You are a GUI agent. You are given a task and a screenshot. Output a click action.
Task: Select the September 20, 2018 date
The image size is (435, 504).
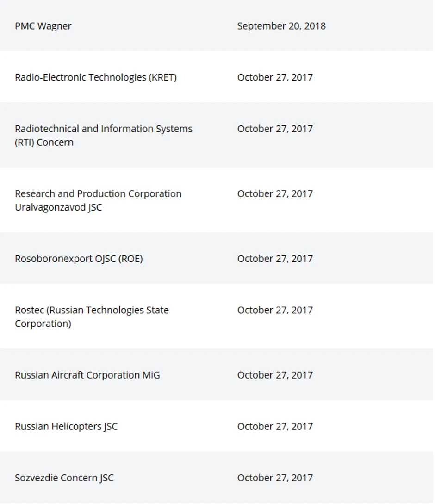[281, 26]
